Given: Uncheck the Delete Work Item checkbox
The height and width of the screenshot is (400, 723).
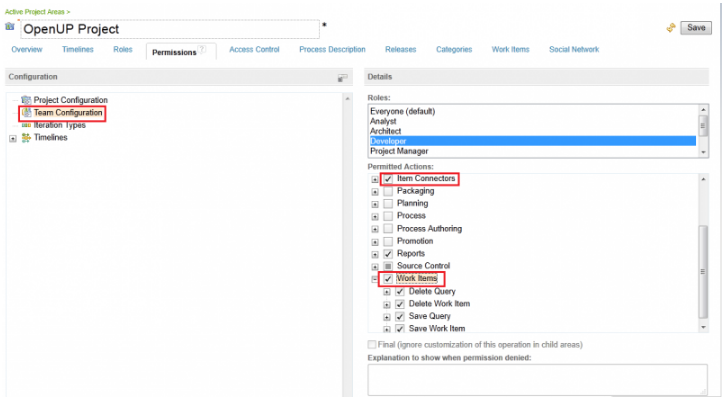Looking at the screenshot, I should pyautogui.click(x=400, y=304).
